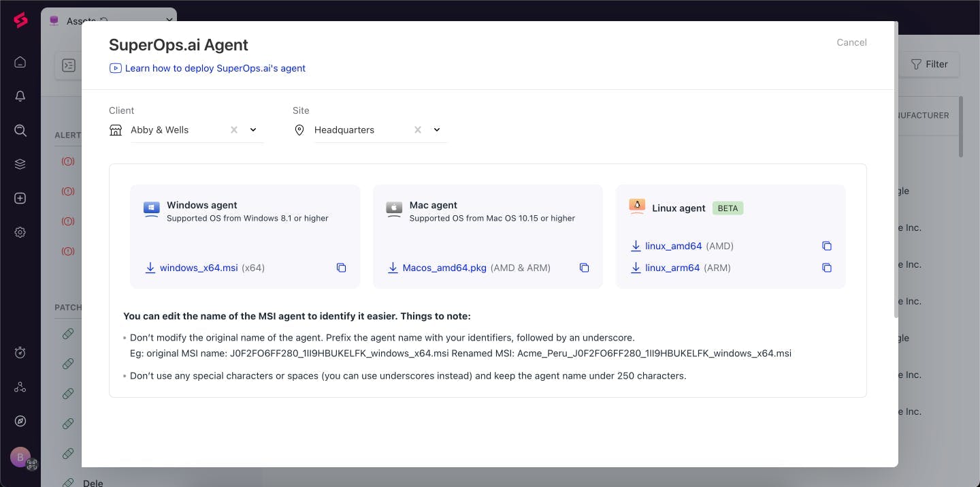Click the network nodes sidebar icon
This screenshot has height=487, width=980.
coord(20,387)
